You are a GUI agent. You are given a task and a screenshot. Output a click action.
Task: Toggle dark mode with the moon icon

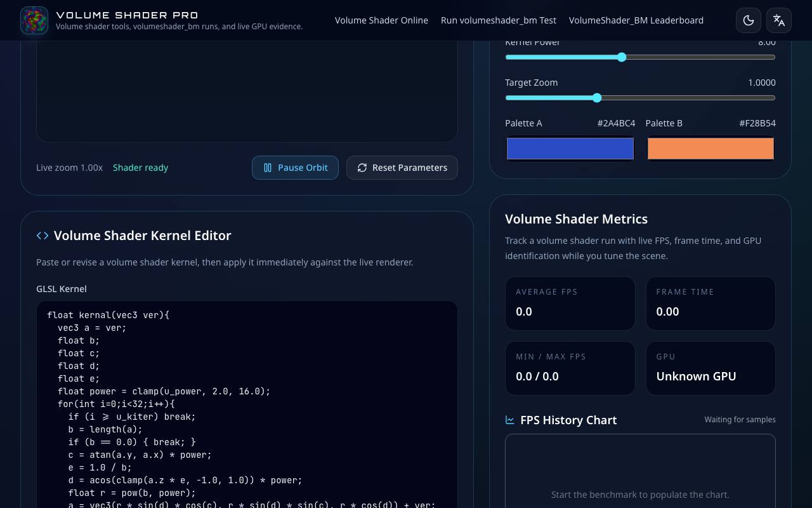pyautogui.click(x=749, y=20)
